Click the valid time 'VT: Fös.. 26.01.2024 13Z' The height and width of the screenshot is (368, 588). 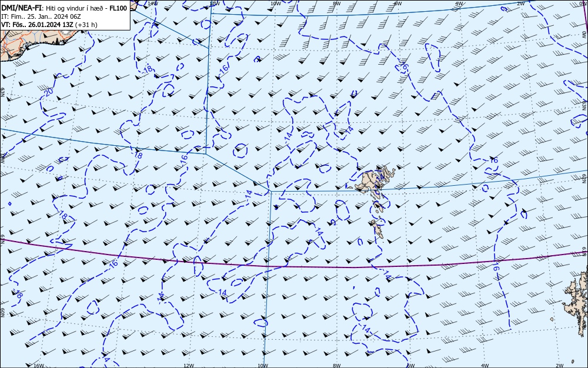pos(38,25)
